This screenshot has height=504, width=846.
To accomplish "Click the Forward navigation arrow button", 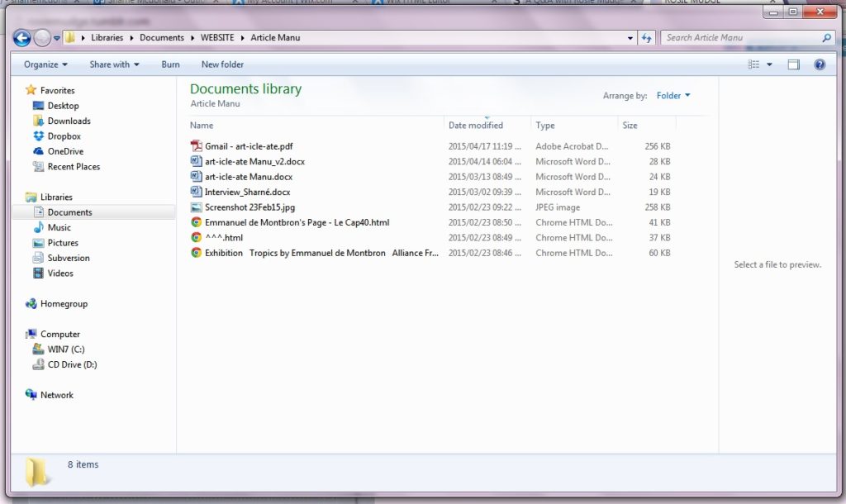I will coord(42,38).
